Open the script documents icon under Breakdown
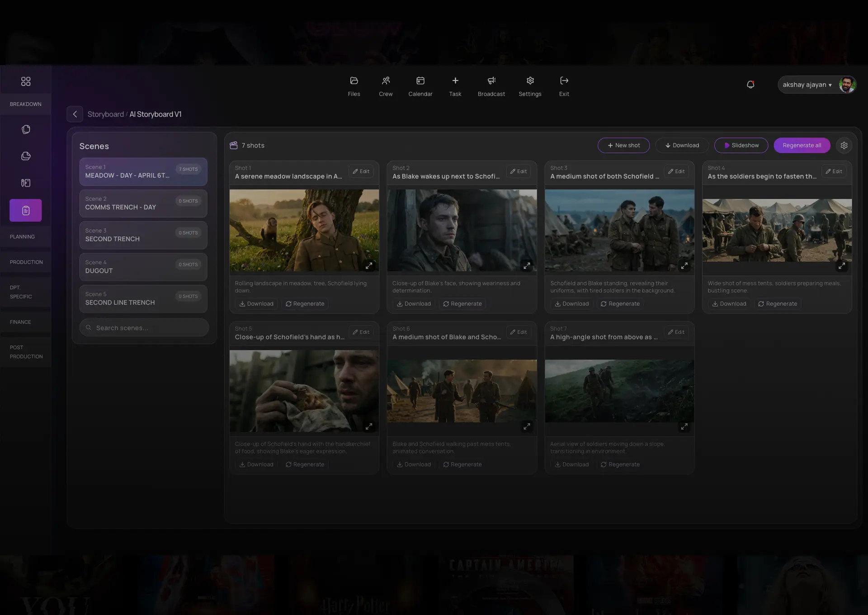This screenshot has height=615, width=868. 26,130
